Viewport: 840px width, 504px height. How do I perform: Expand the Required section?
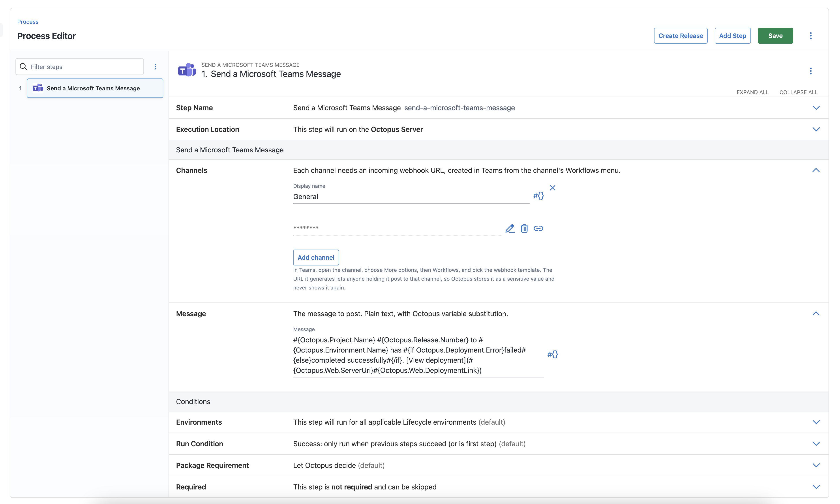816,487
